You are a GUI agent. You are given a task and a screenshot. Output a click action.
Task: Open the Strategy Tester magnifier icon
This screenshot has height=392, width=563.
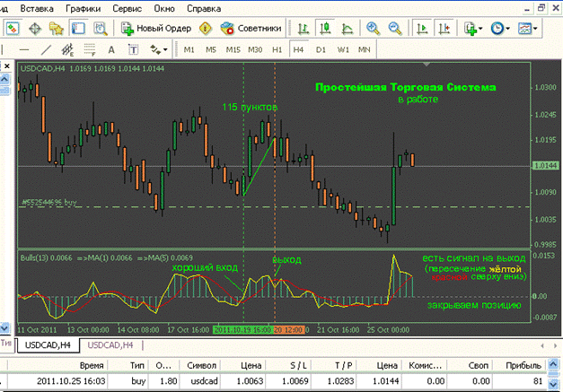tap(101, 29)
